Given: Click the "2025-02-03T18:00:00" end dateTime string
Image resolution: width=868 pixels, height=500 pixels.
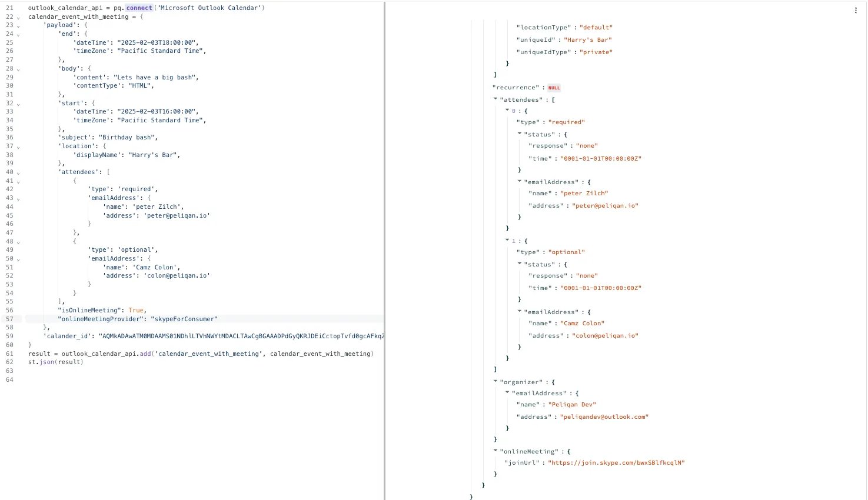Looking at the screenshot, I should (x=157, y=43).
